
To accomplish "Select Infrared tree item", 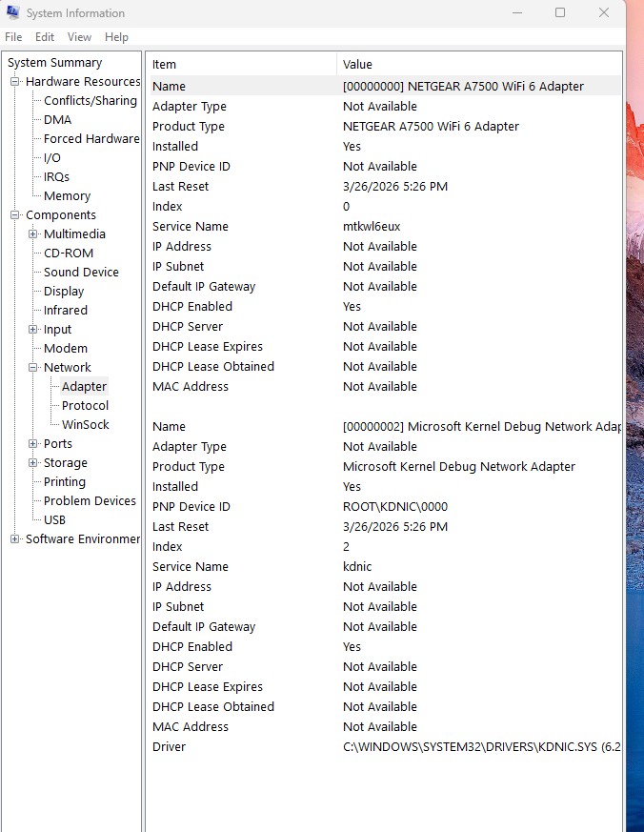I will pyautogui.click(x=65, y=311).
